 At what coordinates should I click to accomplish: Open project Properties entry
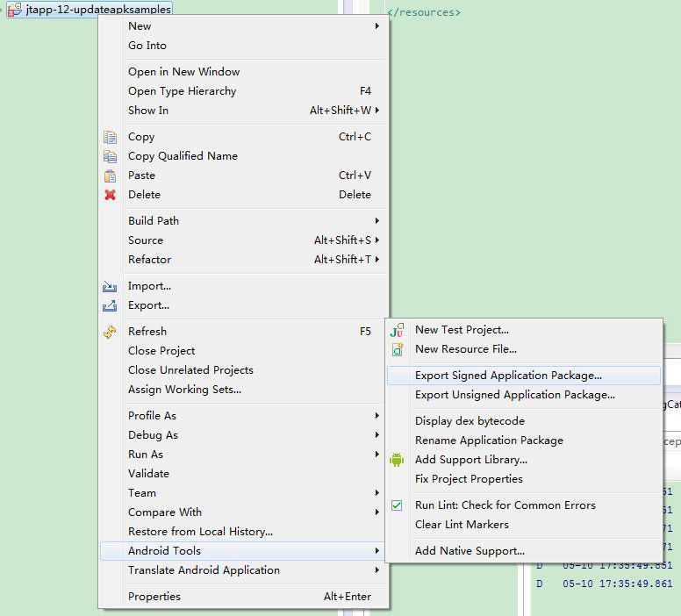tap(244, 597)
